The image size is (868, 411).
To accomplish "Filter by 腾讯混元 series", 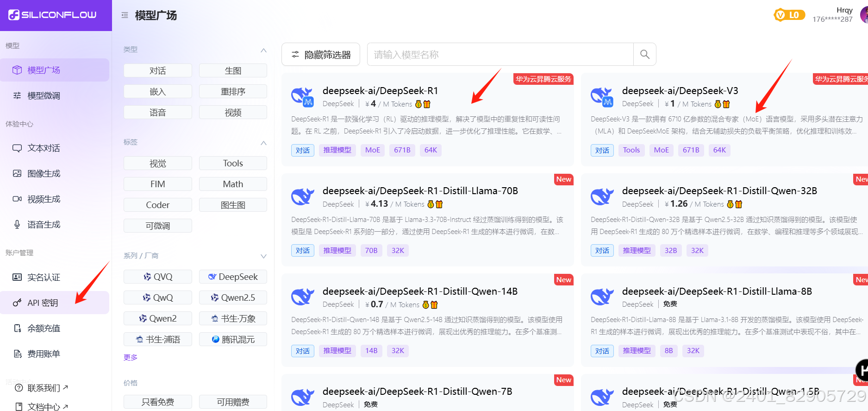I will click(233, 339).
